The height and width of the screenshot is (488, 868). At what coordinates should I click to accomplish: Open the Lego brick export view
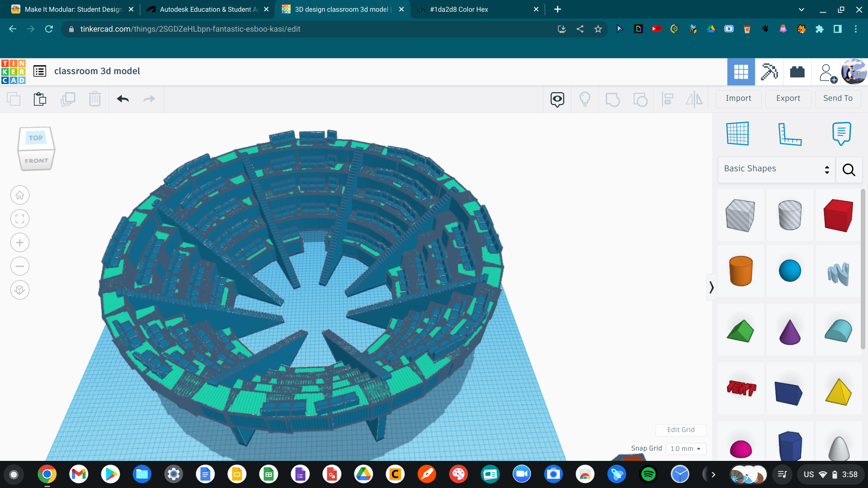point(797,71)
